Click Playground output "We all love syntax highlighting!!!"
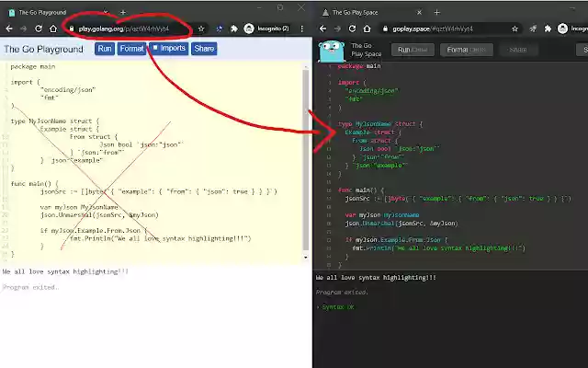Image resolution: width=588 pixels, height=368 pixels. 65,271
